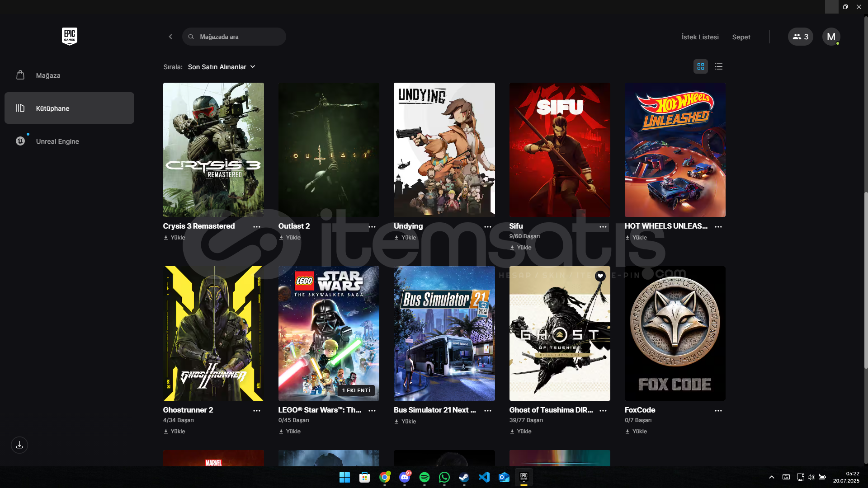Open three-dot menu for Undying
This screenshot has height=488, width=868.
[488, 227]
